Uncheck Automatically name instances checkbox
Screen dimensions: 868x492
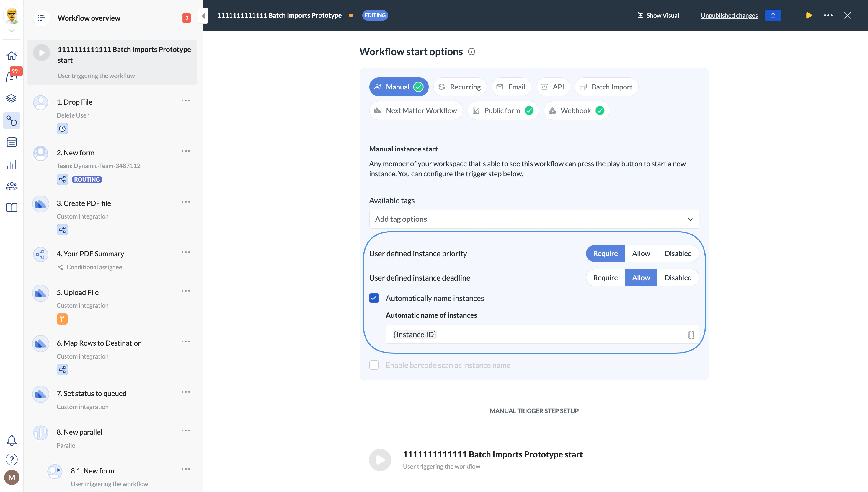(374, 298)
